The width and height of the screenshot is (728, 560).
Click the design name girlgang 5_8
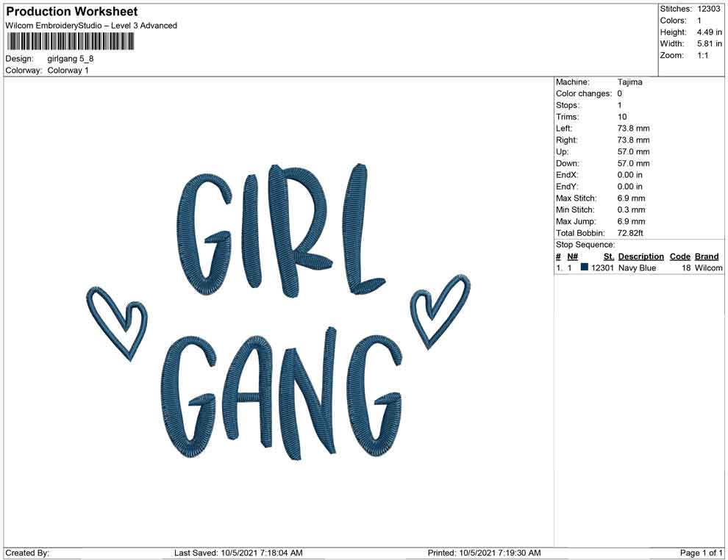(71, 59)
